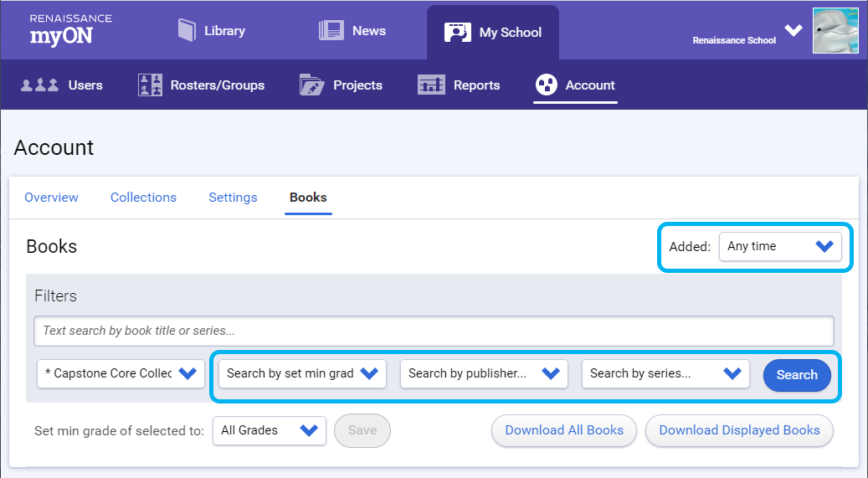Image resolution: width=868 pixels, height=478 pixels.
Task: Open Rosters/Groups label
Action: tap(218, 85)
